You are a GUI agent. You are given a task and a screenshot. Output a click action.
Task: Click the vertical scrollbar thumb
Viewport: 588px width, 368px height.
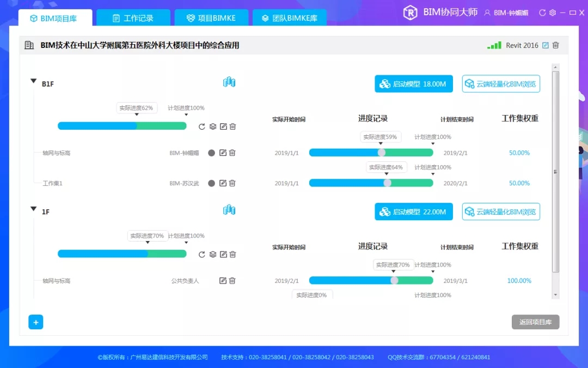click(556, 172)
